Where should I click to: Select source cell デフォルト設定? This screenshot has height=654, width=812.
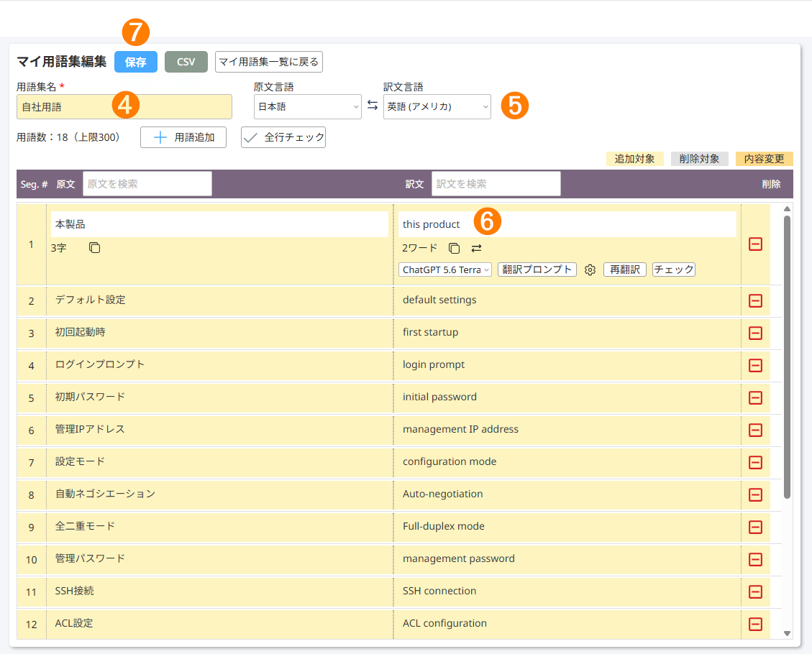coord(219,300)
